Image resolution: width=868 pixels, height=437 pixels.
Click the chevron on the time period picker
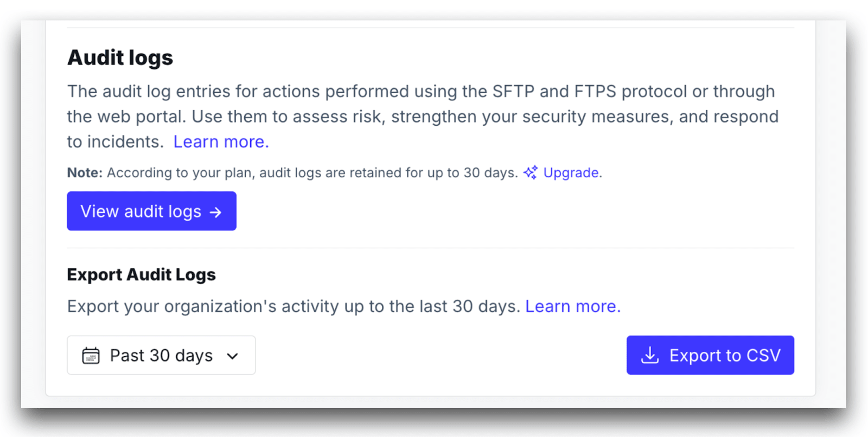(x=232, y=356)
